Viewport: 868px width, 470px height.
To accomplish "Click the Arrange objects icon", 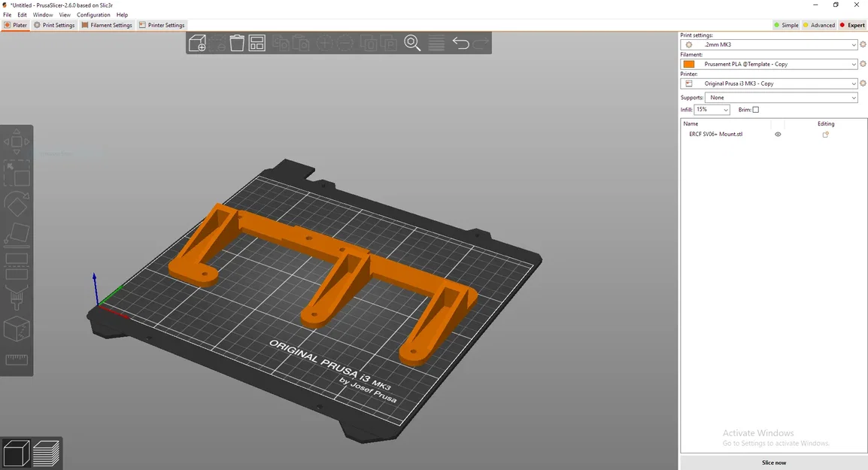I will tap(256, 43).
